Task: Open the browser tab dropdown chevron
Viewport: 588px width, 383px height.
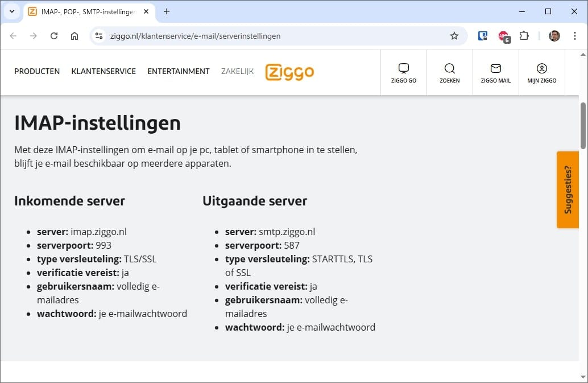Action: (x=12, y=11)
